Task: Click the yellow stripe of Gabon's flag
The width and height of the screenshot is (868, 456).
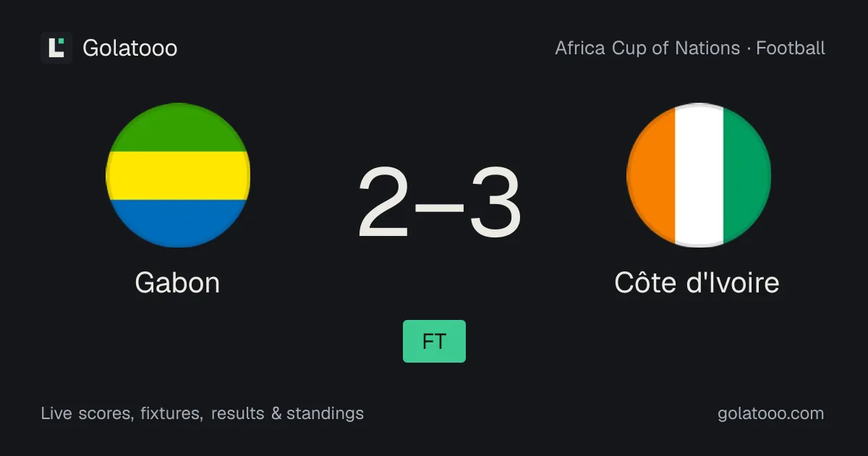Action: 178,175
